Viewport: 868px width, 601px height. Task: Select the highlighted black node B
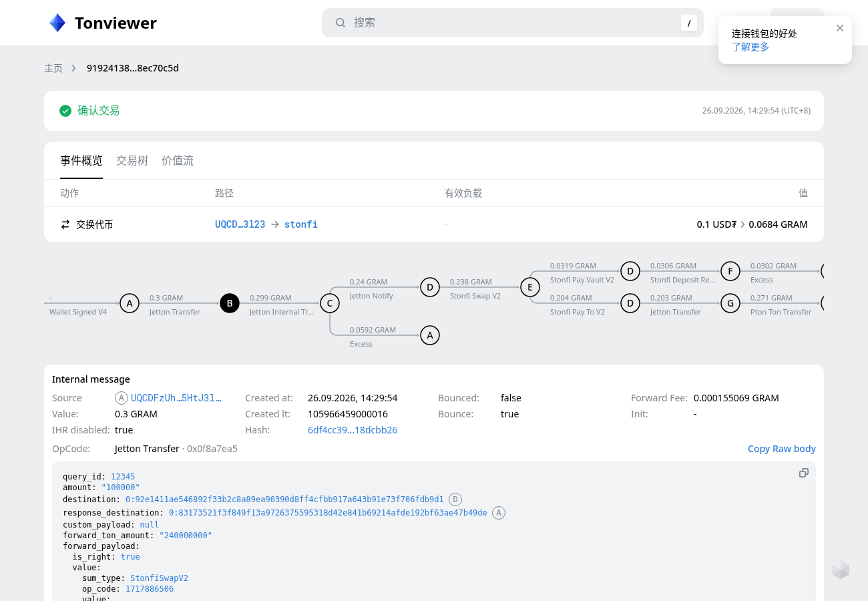click(x=230, y=304)
